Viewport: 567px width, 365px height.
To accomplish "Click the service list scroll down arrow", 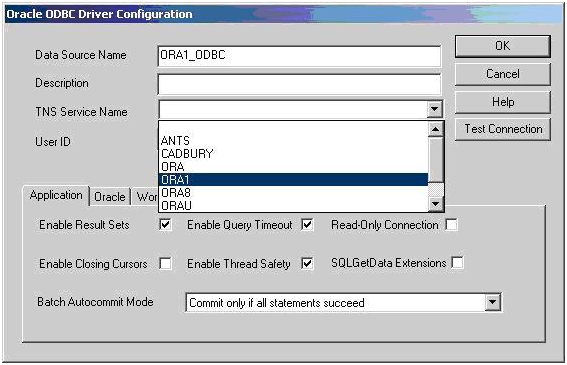I will 436,204.
